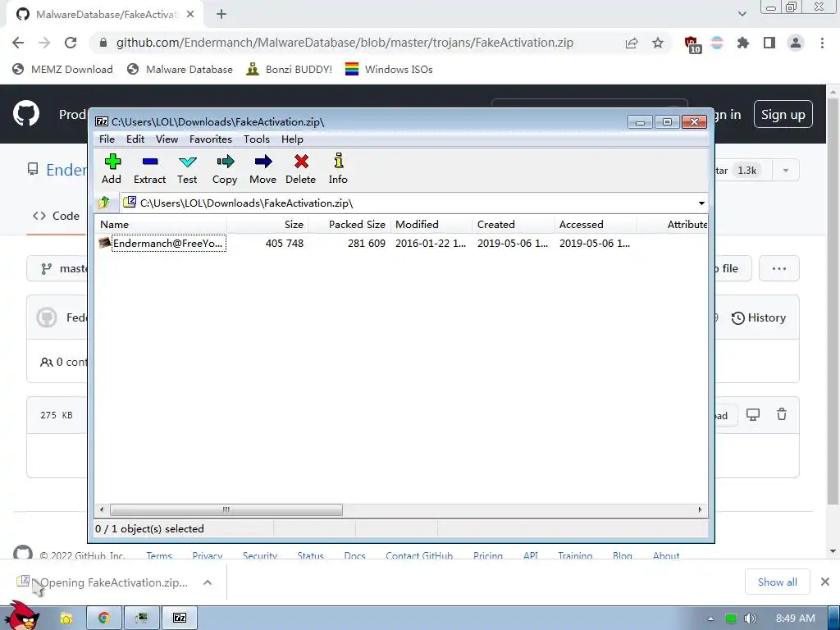Open a new Chrome tab
The height and width of the screenshot is (630, 840).
pyautogui.click(x=221, y=15)
